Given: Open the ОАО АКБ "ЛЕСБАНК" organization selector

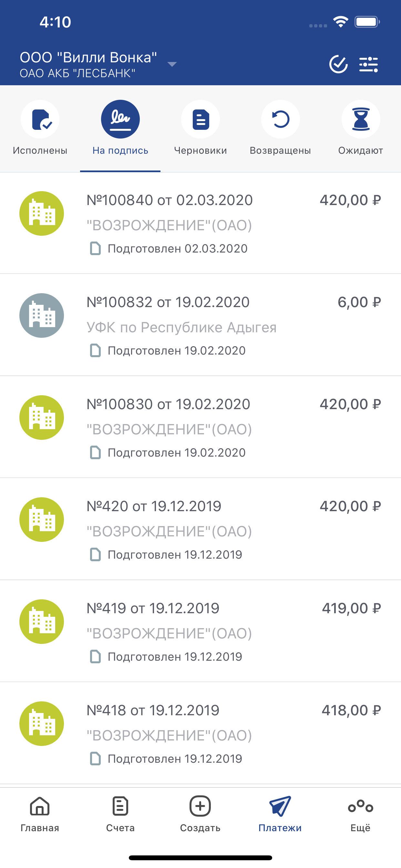Looking at the screenshot, I should pos(77,73).
